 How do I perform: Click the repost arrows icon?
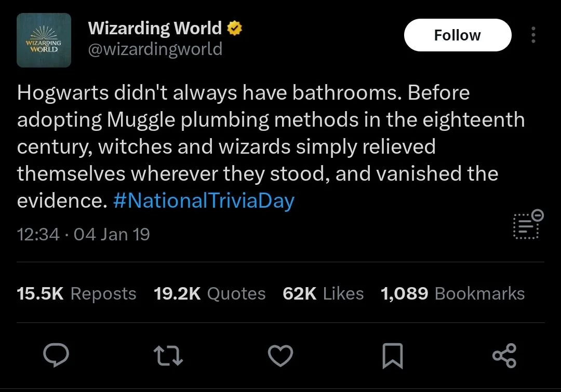click(168, 356)
